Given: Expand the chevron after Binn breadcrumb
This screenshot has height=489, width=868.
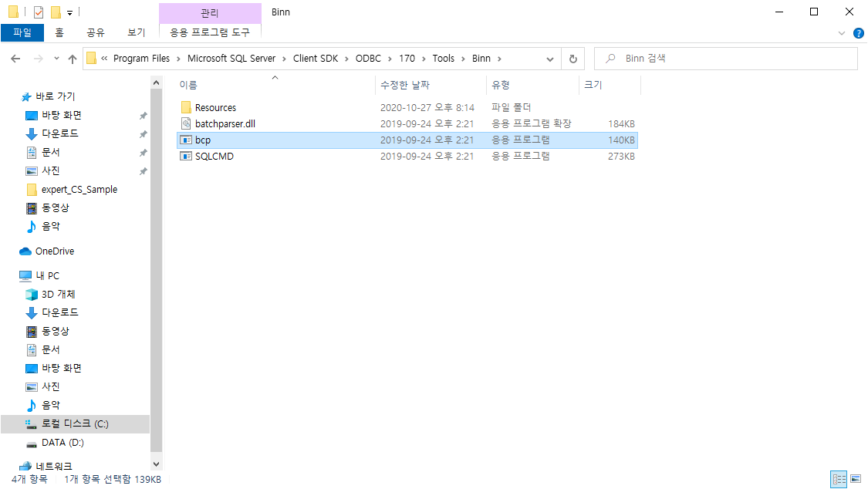Looking at the screenshot, I should click(x=499, y=59).
